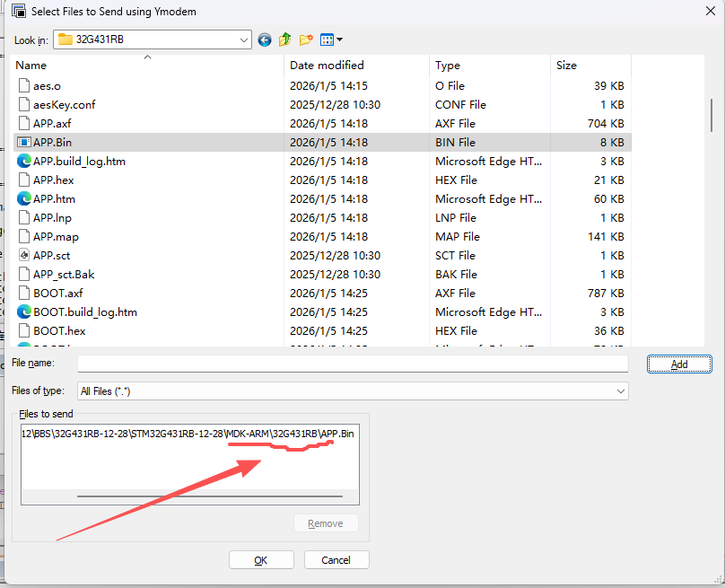Click the Back navigation arrow icon
Screen dimensions: 725x588
(x=265, y=39)
